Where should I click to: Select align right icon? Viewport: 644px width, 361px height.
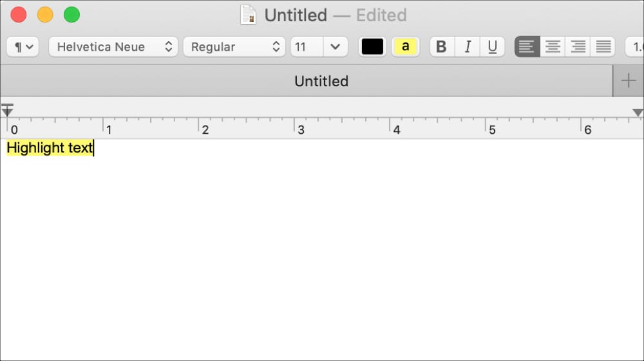(578, 47)
